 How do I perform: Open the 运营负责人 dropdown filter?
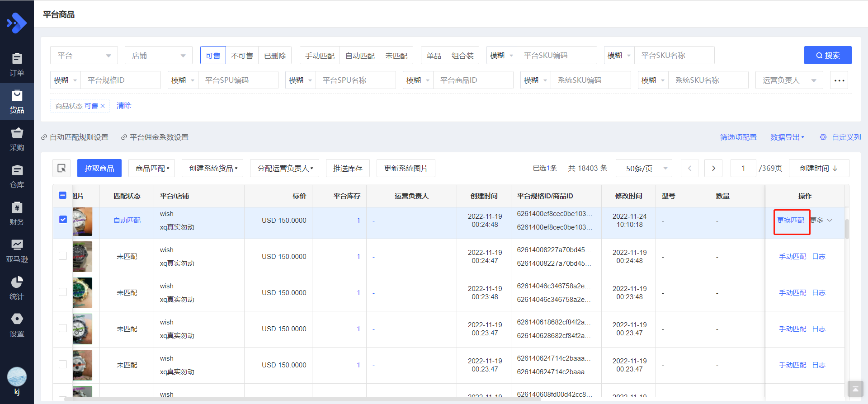789,80
